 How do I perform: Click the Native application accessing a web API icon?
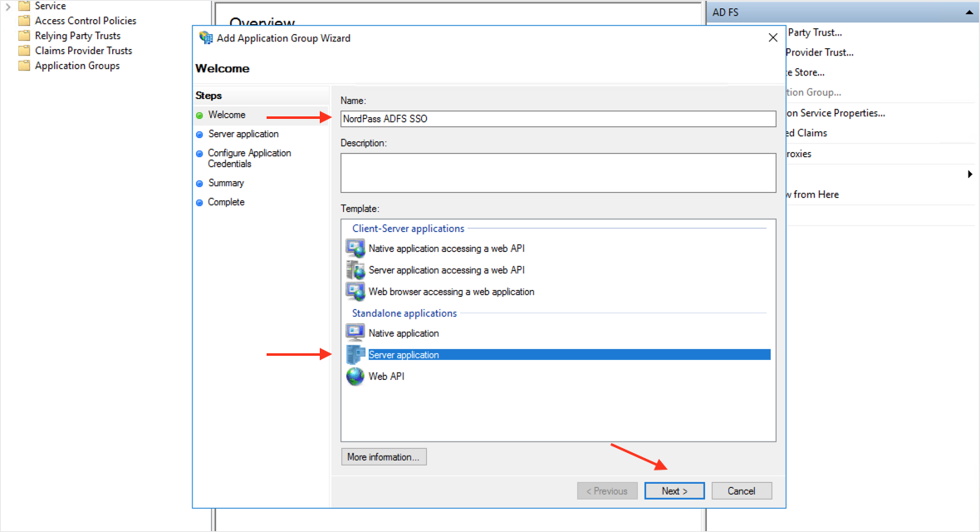pos(355,249)
